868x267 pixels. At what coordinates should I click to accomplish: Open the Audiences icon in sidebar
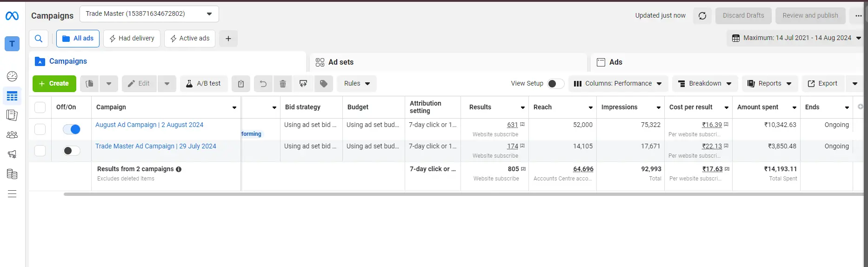(x=12, y=135)
